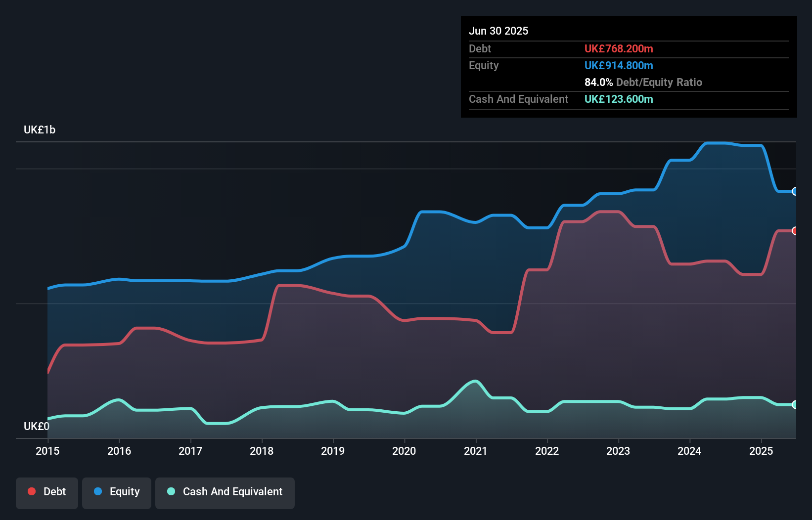Click the 2015 x-axis label
The image size is (812, 520).
[x=47, y=451]
